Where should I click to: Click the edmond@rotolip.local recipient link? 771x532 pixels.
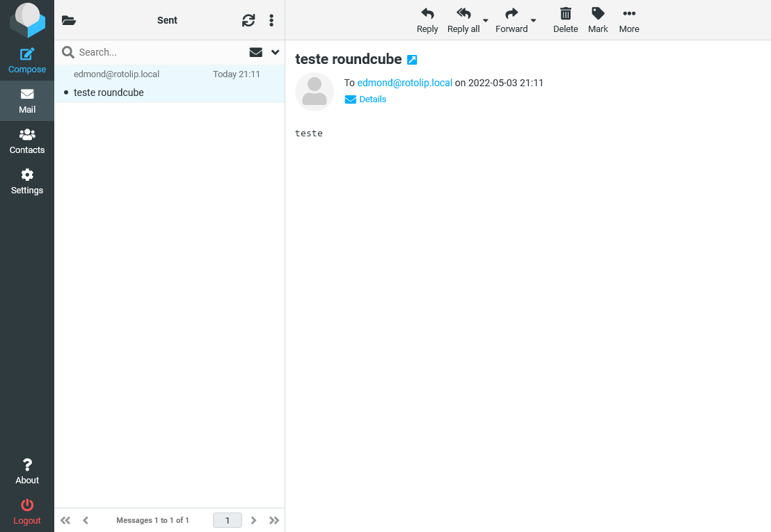(404, 83)
